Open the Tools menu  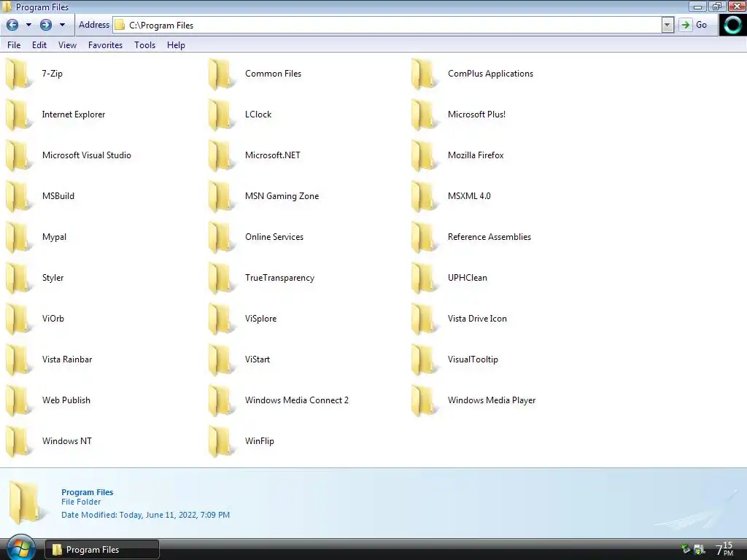point(145,44)
